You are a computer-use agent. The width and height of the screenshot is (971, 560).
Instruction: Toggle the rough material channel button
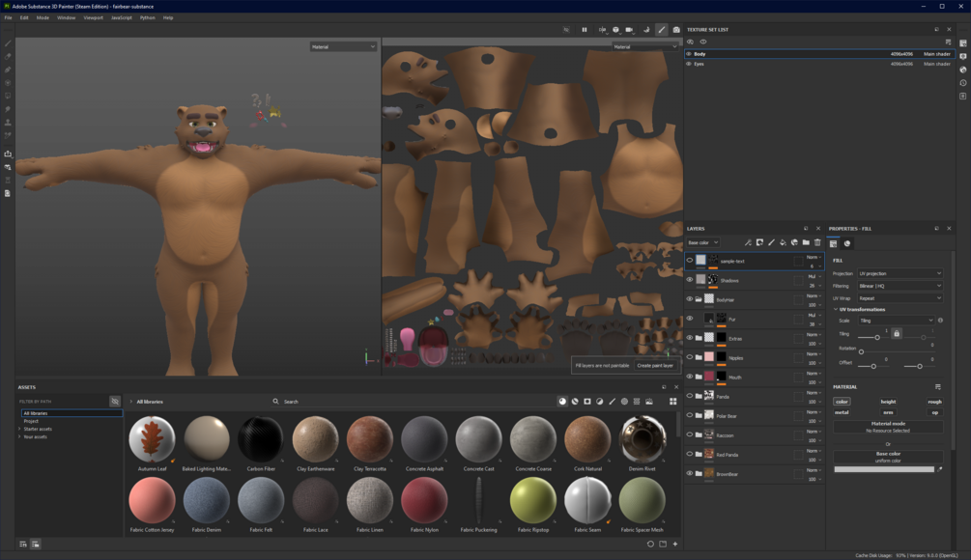point(934,402)
